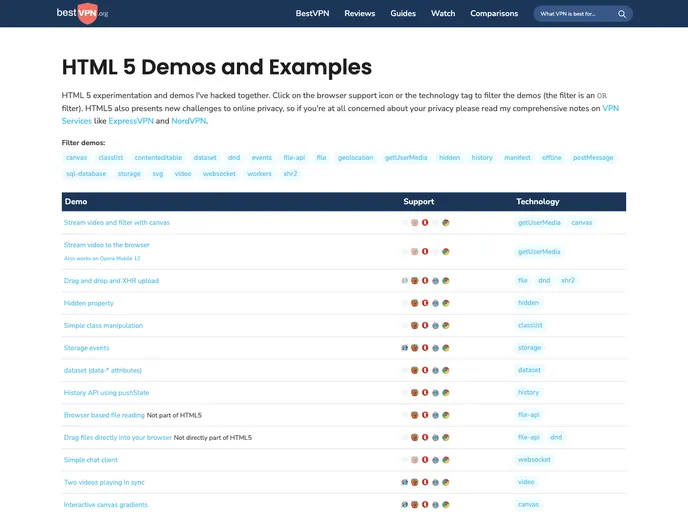The width and height of the screenshot is (688, 512).
Task: Click 'Also works on Opera Mobile 12' note
Action: pyautogui.click(x=102, y=258)
